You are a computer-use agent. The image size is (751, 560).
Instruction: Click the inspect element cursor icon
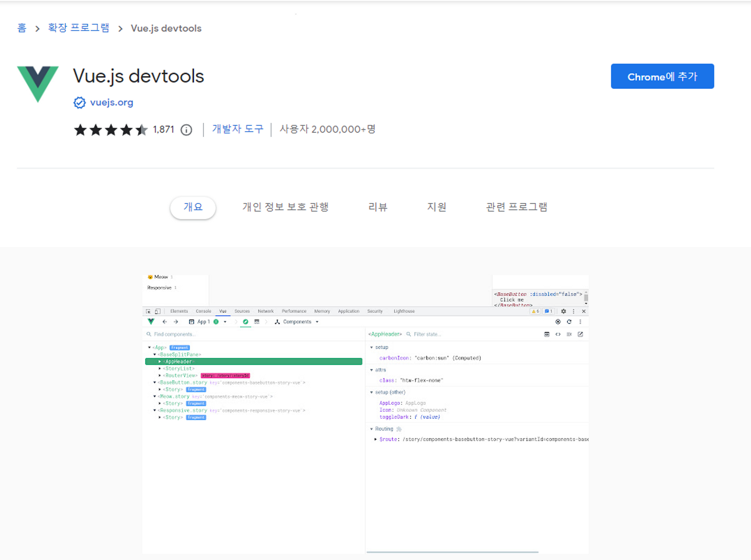click(148, 311)
